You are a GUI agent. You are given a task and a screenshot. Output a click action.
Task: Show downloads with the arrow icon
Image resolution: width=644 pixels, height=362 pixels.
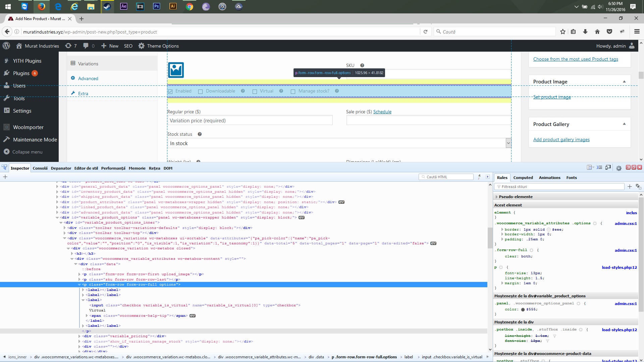pyautogui.click(x=585, y=32)
